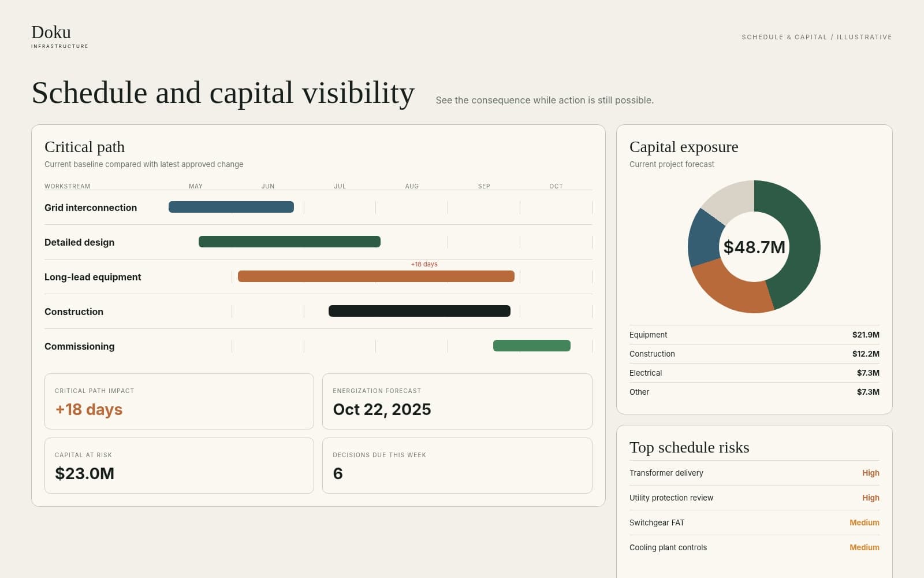Click the blue donut chart segment
Screen dimensions: 924x578
coord(705,240)
